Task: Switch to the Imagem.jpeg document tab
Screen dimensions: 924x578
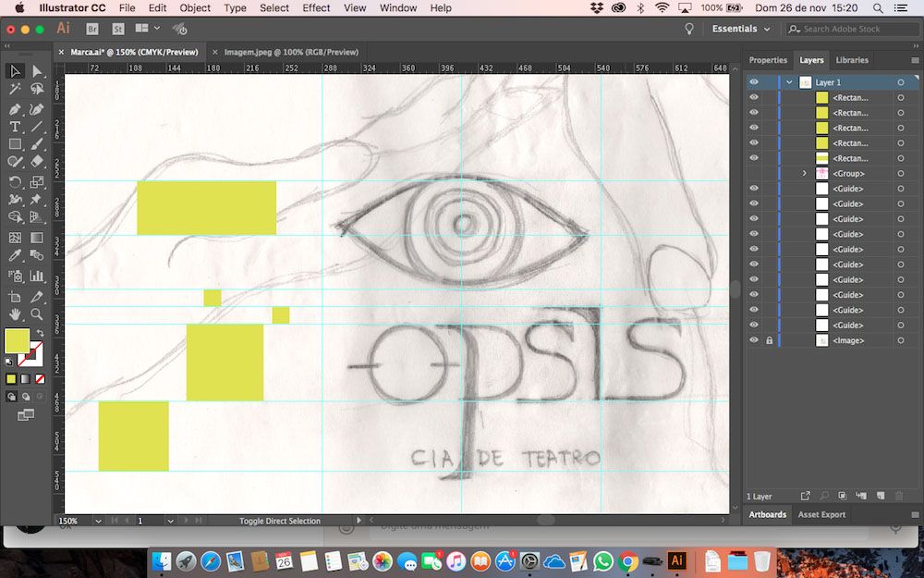Action: pyautogui.click(x=290, y=53)
